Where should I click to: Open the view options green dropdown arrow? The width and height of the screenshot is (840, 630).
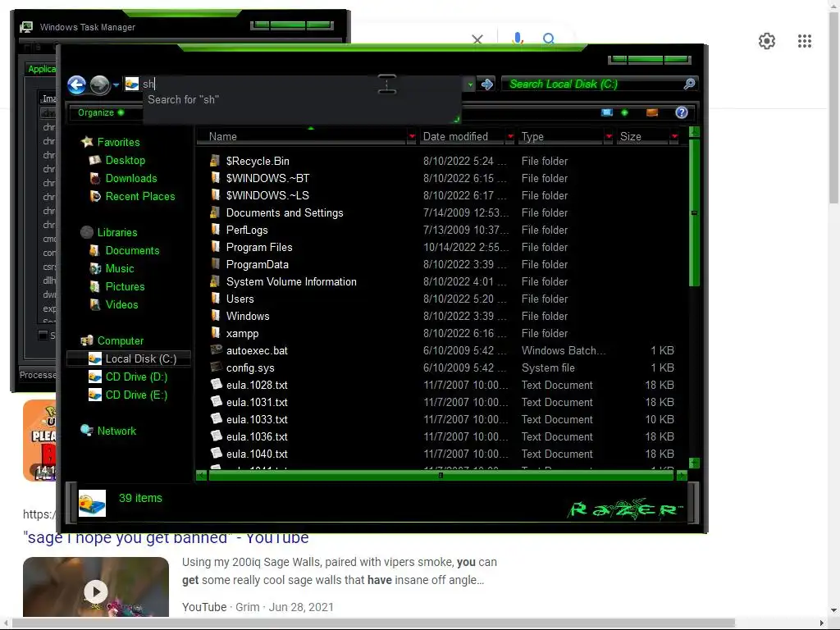click(624, 112)
